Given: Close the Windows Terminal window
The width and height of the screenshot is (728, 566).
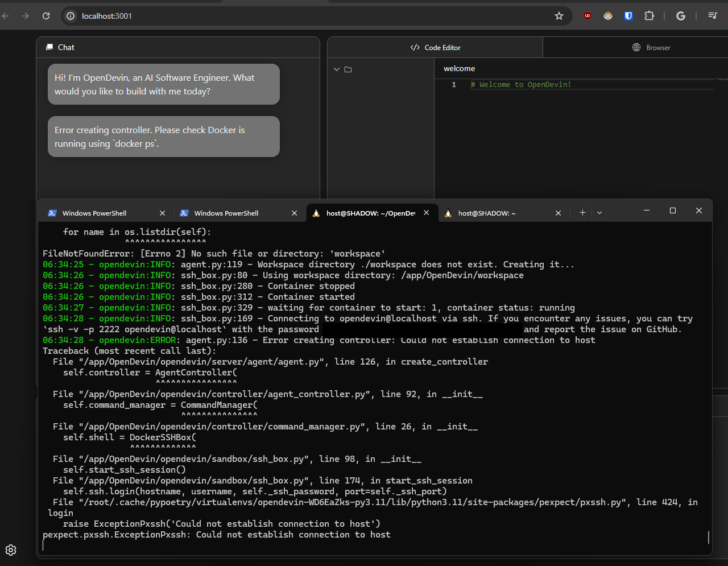Looking at the screenshot, I should 699,210.
